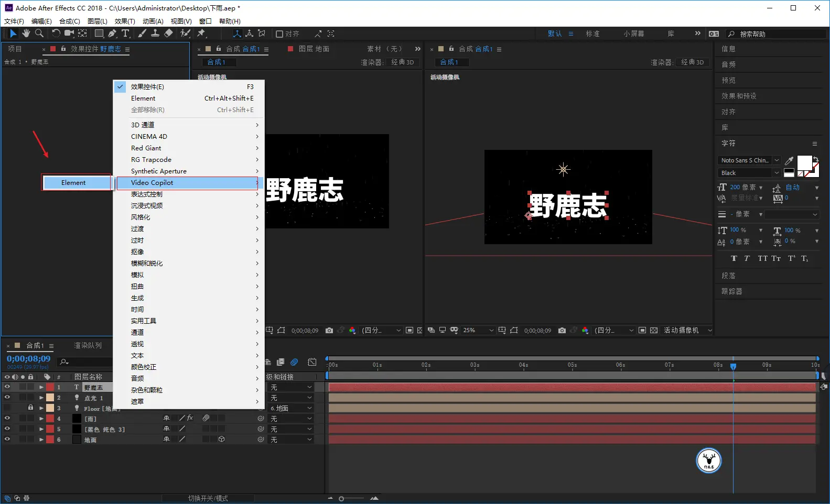This screenshot has height=504, width=830.
Task: Open the Noto Sans font family dropdown
Action: (749, 160)
